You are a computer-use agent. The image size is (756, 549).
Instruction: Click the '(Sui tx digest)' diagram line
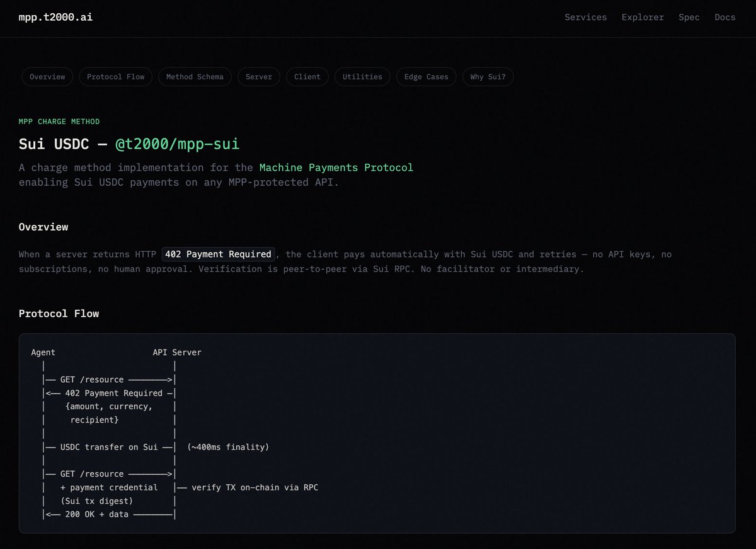tap(97, 501)
